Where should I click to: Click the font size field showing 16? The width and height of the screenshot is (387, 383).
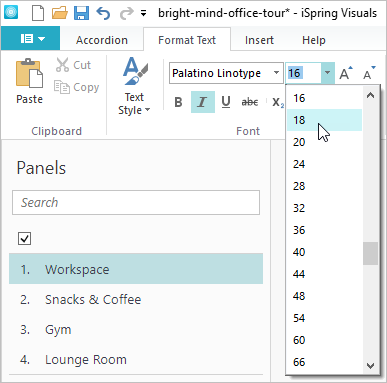pyautogui.click(x=304, y=73)
